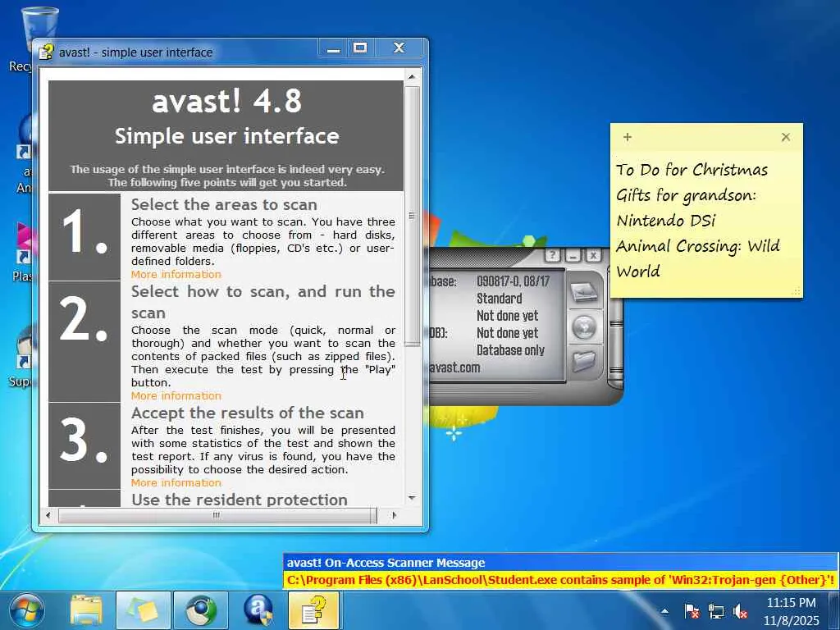Image resolution: width=840 pixels, height=630 pixels.
Task: Open the network tray icon
Action: pyautogui.click(x=715, y=611)
